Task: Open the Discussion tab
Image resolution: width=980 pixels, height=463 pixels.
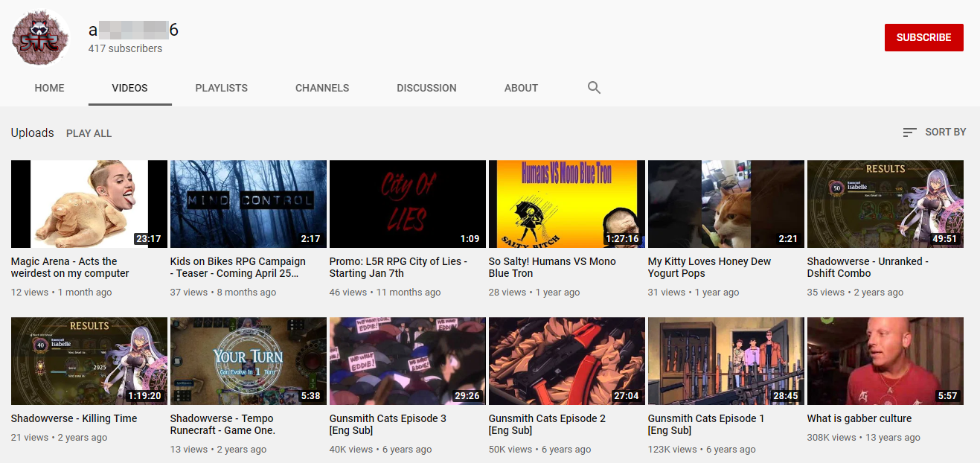Action: [x=426, y=88]
